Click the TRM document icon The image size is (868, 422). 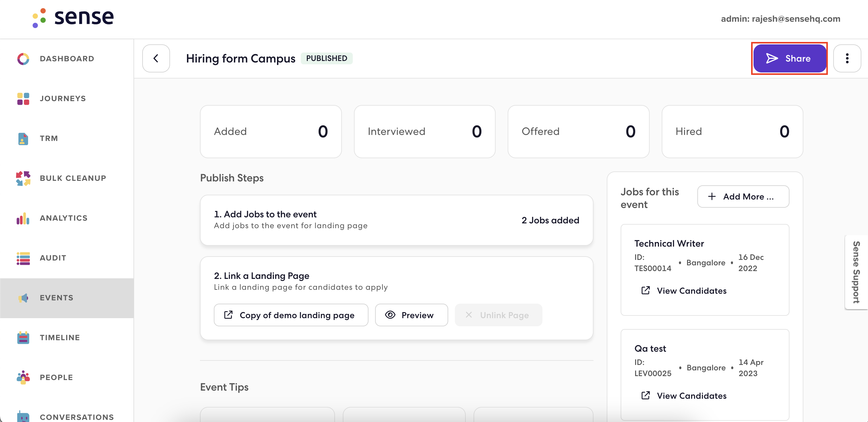pyautogui.click(x=23, y=139)
